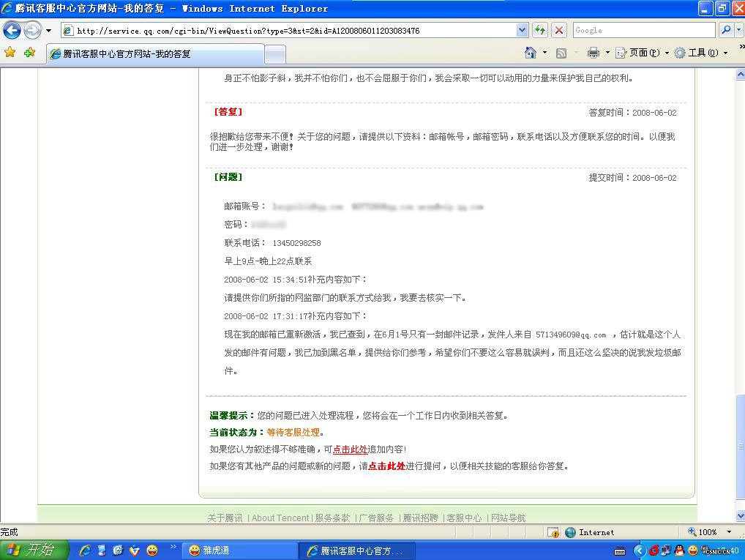Click the Home icon in toolbar
Image resolution: width=745 pixels, height=560 pixels.
pos(531,53)
